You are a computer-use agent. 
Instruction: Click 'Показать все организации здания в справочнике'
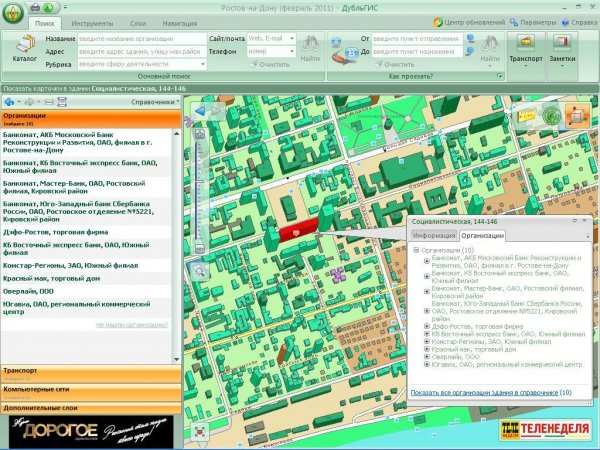(x=484, y=393)
